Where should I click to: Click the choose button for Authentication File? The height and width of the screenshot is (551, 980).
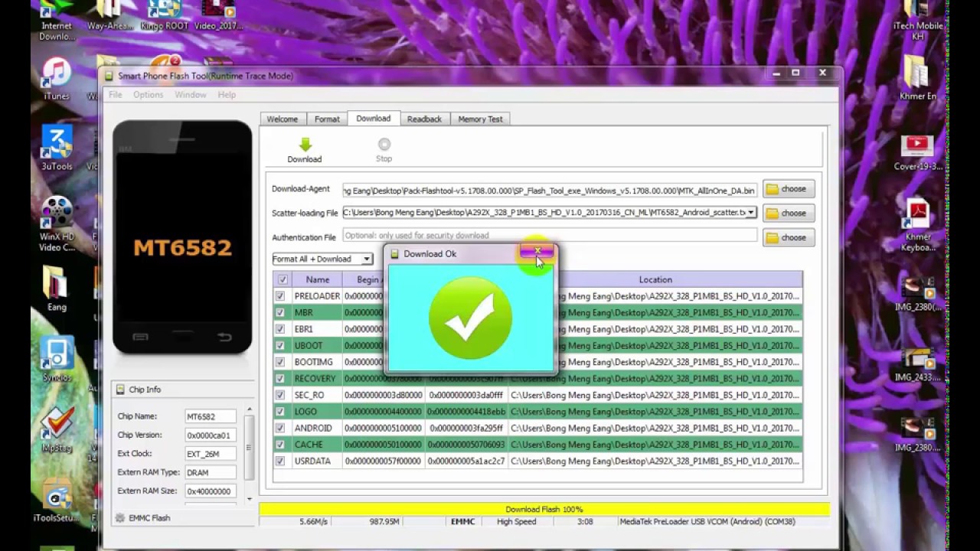point(788,237)
